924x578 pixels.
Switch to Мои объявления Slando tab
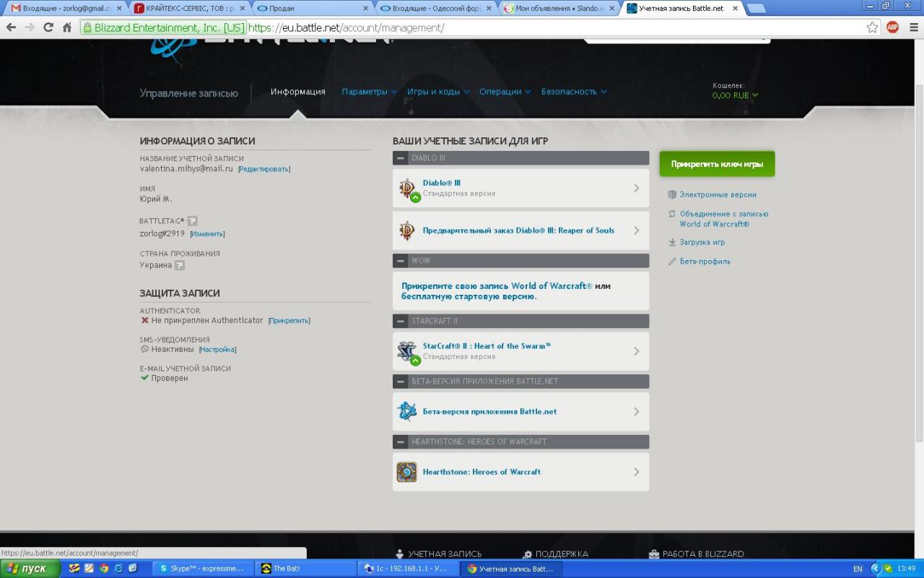point(559,9)
